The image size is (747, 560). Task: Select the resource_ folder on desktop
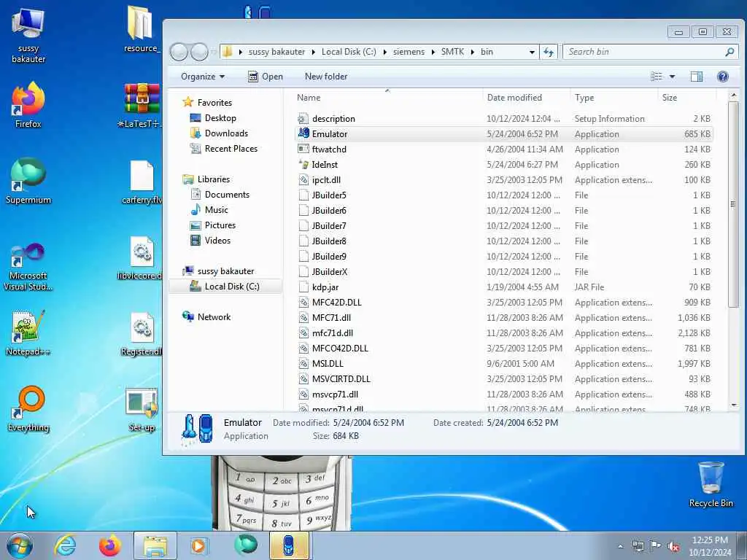142,28
